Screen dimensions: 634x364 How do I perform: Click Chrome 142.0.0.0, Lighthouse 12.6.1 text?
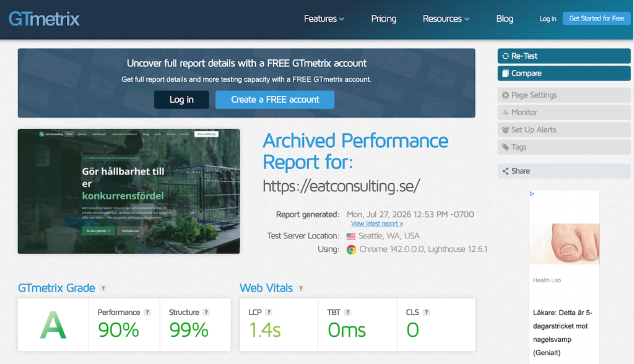pyautogui.click(x=423, y=249)
